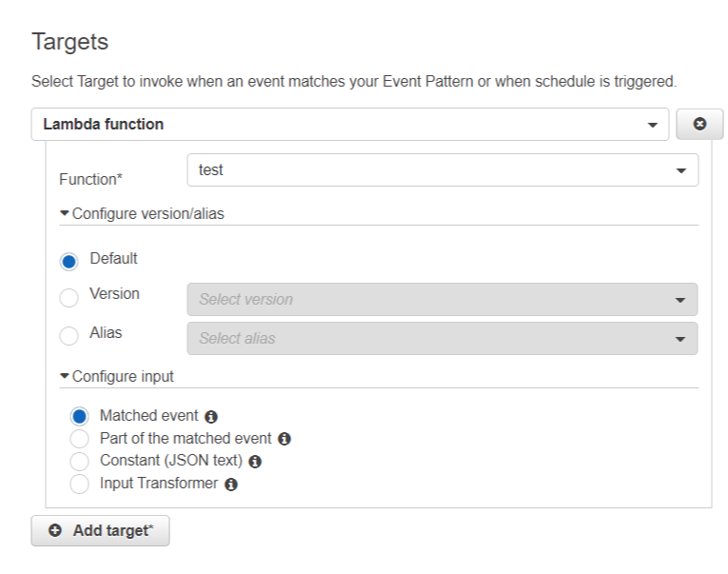The height and width of the screenshot is (574, 728).
Task: Click the Targets heading text
Action: coord(70,42)
